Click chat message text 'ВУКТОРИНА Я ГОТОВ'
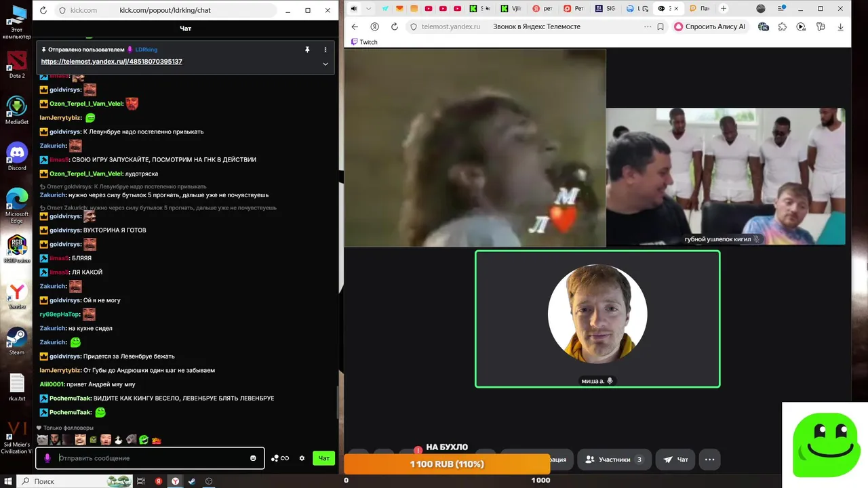Viewport: 868px width, 488px height. [115, 230]
